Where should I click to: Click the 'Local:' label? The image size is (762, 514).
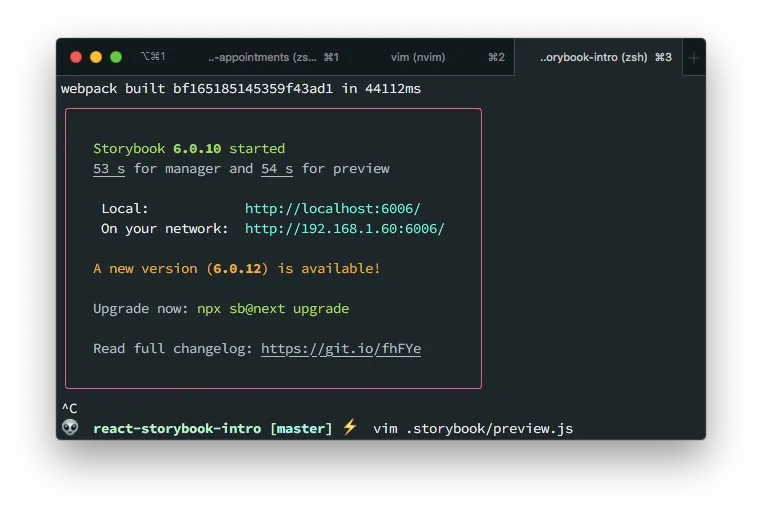125,209
